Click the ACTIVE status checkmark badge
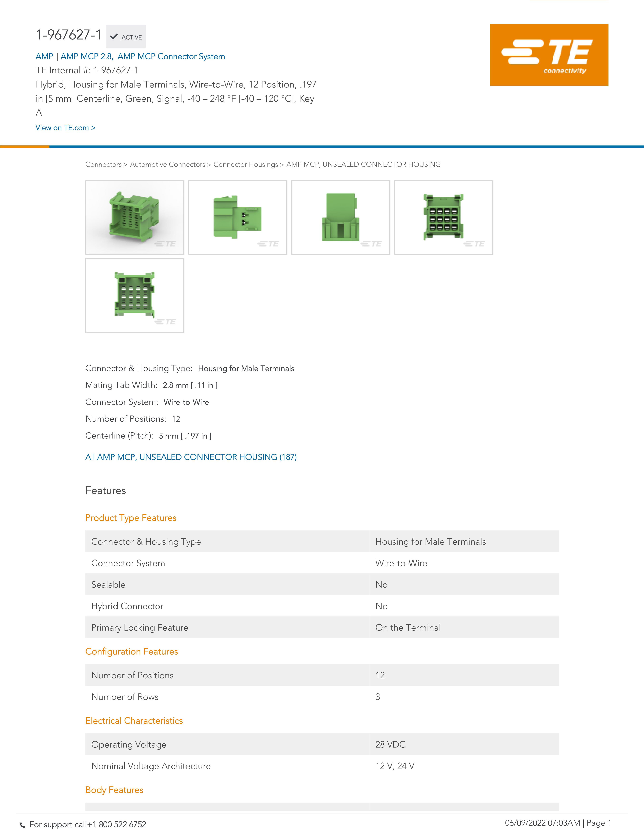 [125, 37]
